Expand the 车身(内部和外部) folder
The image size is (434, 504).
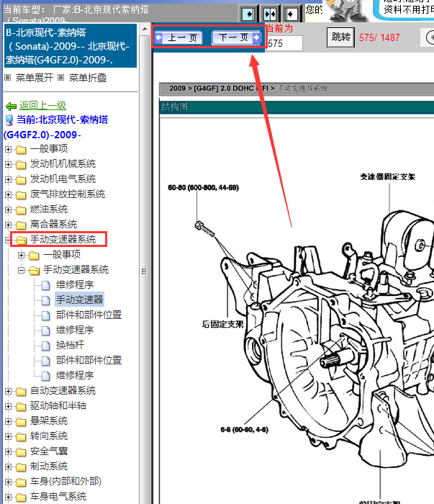point(9,482)
